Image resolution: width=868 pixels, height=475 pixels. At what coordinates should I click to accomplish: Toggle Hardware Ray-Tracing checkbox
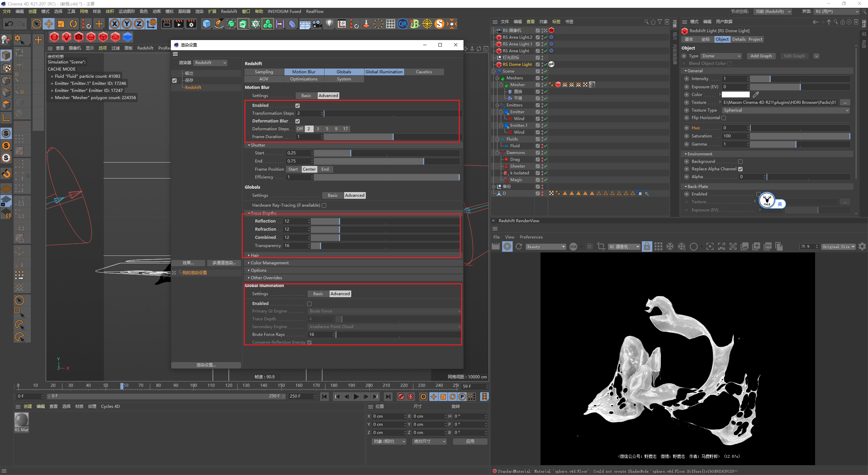[x=324, y=205]
